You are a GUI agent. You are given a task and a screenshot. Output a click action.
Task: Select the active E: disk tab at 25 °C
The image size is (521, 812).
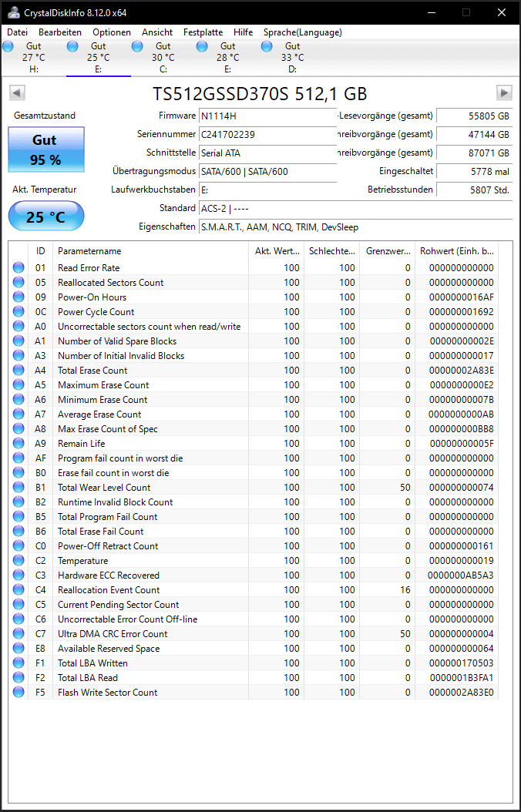(99, 58)
